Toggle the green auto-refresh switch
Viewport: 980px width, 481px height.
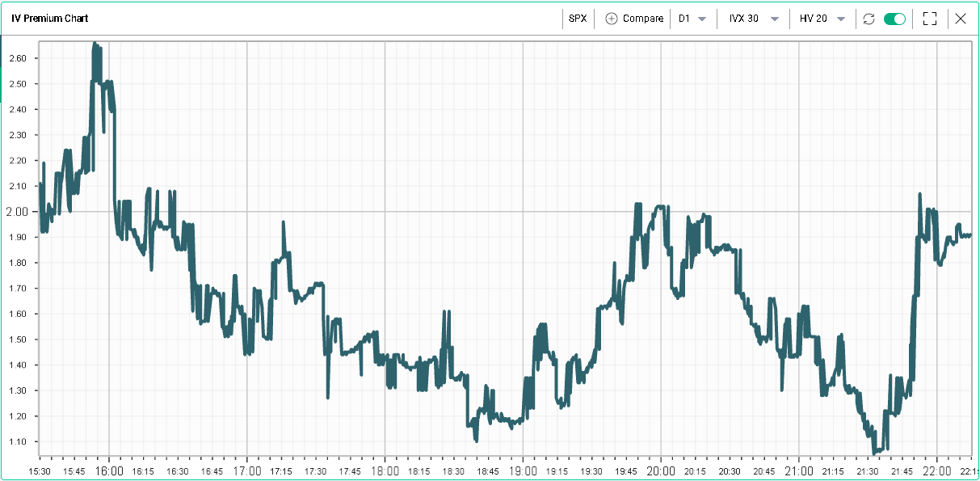coord(895,19)
